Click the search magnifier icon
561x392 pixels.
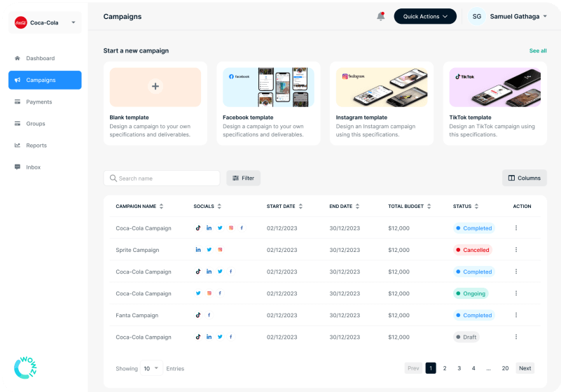tap(113, 178)
